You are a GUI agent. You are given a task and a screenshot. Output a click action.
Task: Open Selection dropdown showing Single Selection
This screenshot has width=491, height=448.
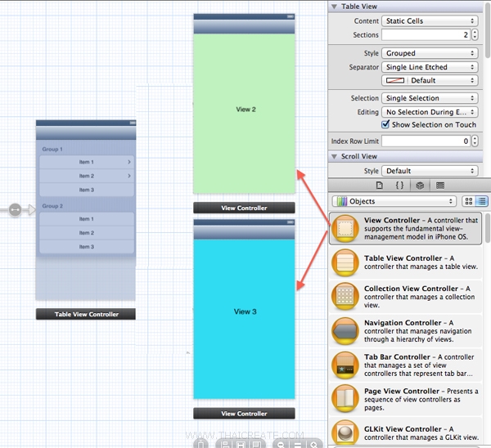pos(430,98)
